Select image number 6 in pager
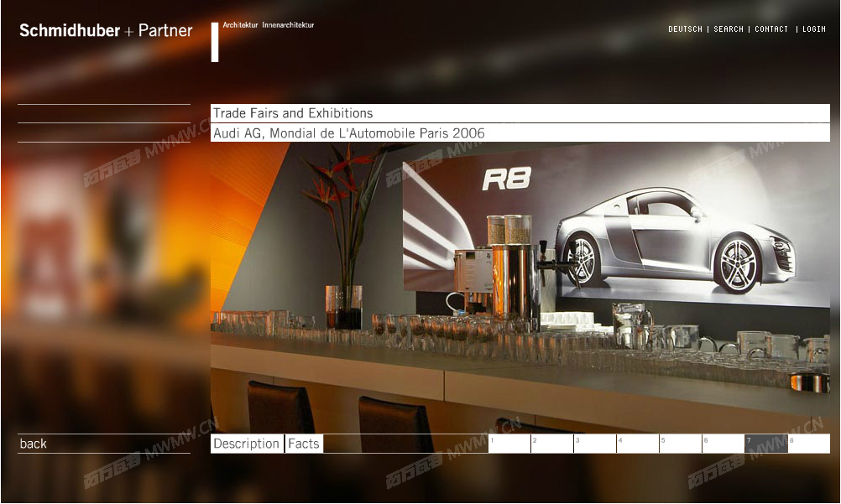This screenshot has height=504, width=841. (x=723, y=444)
